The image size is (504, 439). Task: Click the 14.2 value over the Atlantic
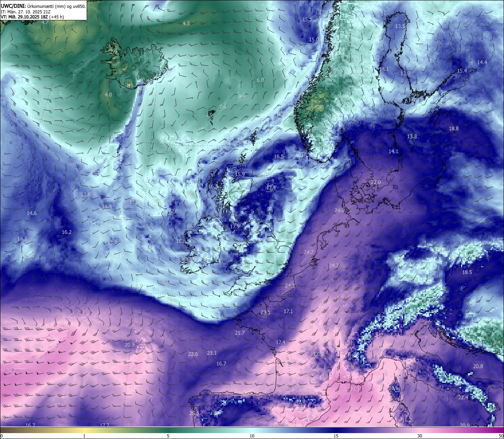coord(22,239)
